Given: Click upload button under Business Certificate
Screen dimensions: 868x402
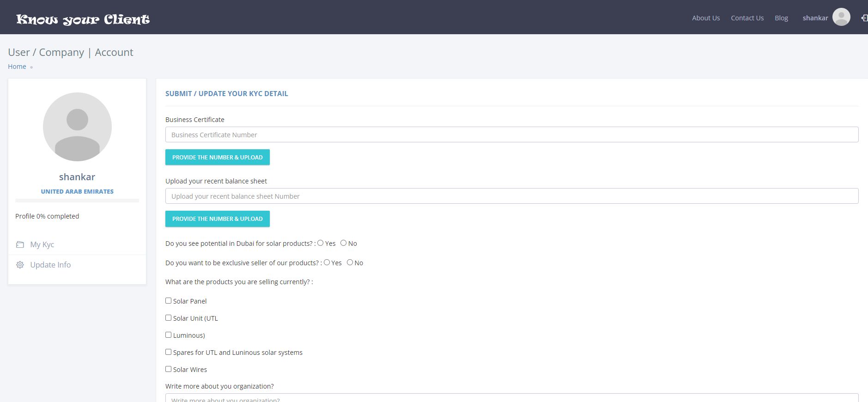Looking at the screenshot, I should (x=218, y=157).
